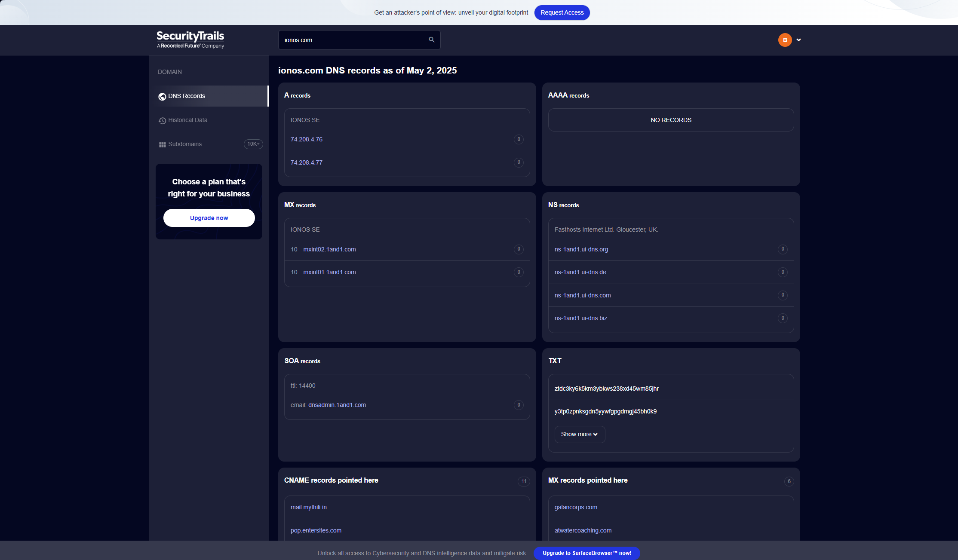Click the Upgrade now button
This screenshot has height=560, width=958.
point(209,218)
